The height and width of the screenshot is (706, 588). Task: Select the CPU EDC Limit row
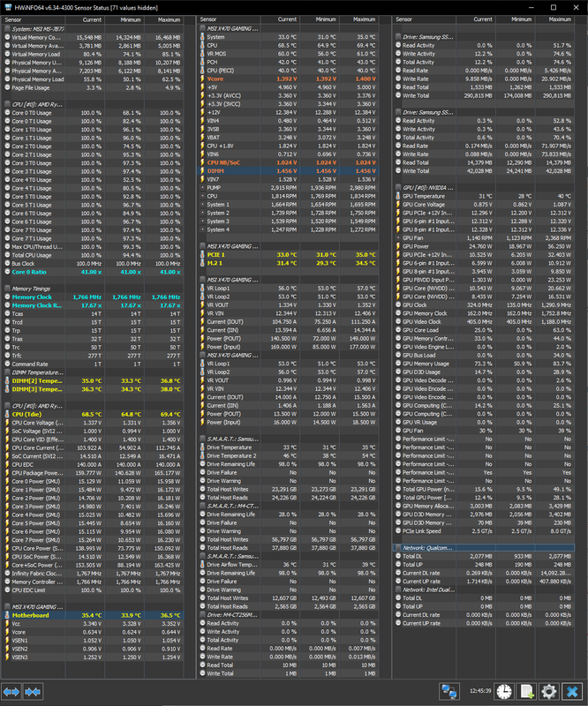(x=93, y=590)
